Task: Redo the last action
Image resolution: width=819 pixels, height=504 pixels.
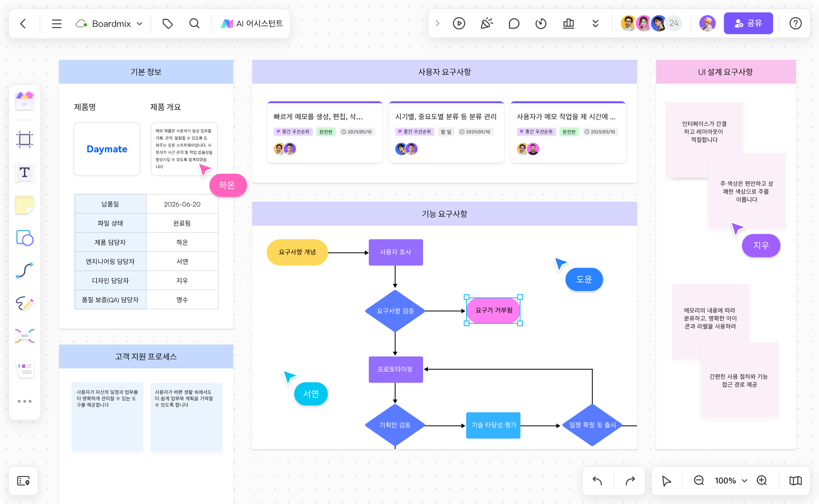Action: (630, 481)
